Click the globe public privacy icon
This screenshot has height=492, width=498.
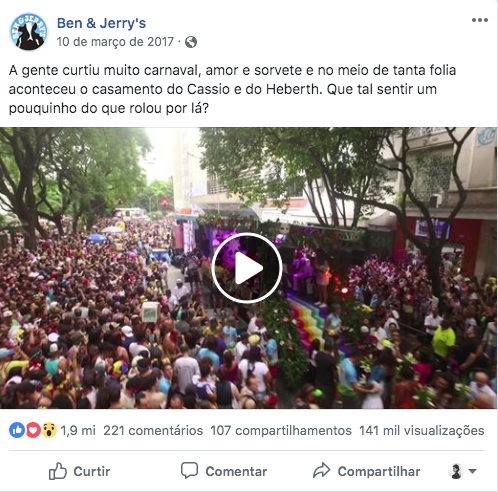[191, 42]
